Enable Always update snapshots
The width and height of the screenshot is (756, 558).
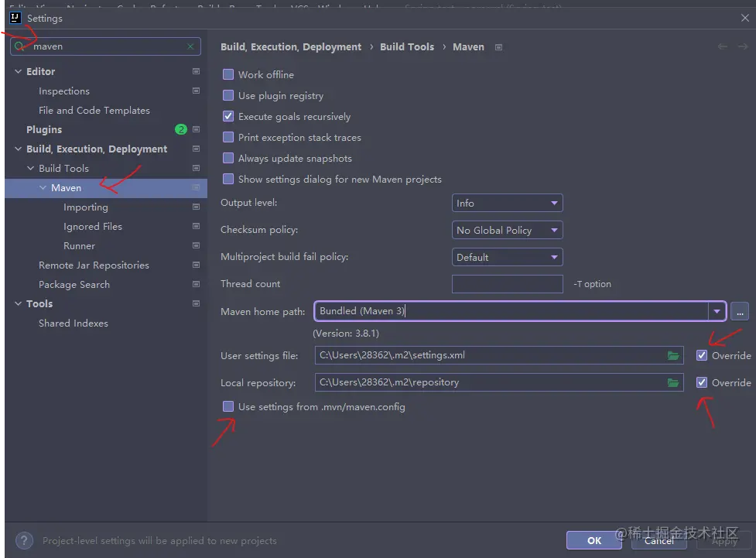pyautogui.click(x=228, y=158)
